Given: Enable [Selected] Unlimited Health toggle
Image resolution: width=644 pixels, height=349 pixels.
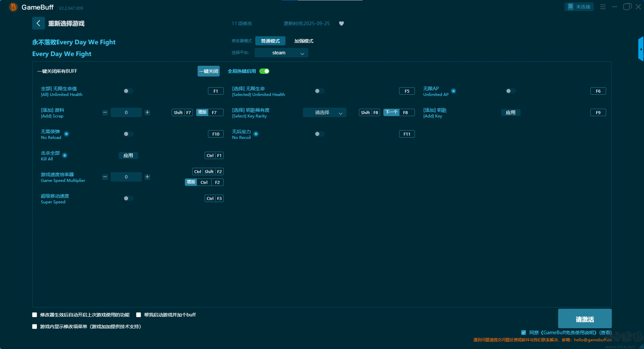Looking at the screenshot, I should pyautogui.click(x=319, y=91).
